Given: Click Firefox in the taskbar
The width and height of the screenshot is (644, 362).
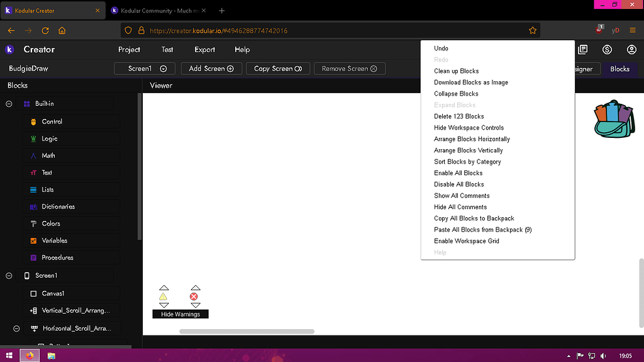Looking at the screenshot, I should pos(30,356).
